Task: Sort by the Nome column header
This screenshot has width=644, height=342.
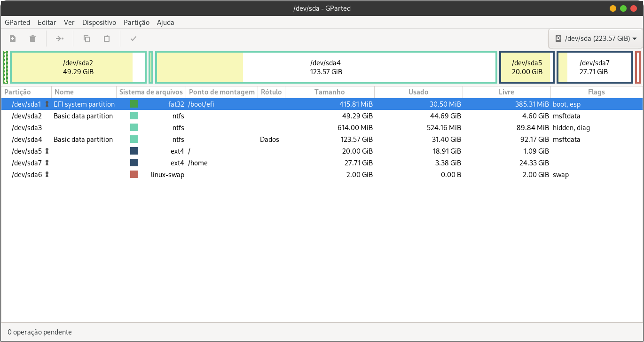Action: click(x=84, y=92)
